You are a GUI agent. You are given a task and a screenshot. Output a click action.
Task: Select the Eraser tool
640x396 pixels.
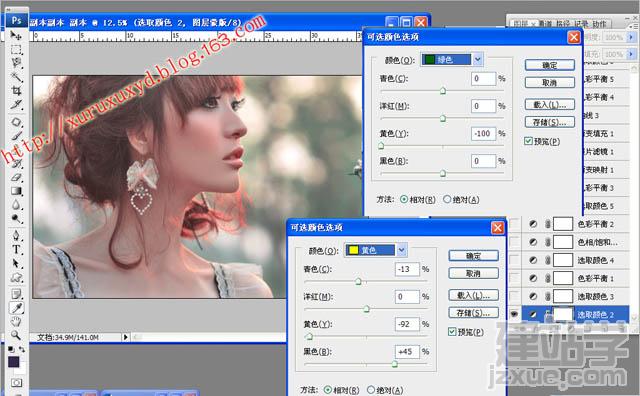(x=16, y=177)
